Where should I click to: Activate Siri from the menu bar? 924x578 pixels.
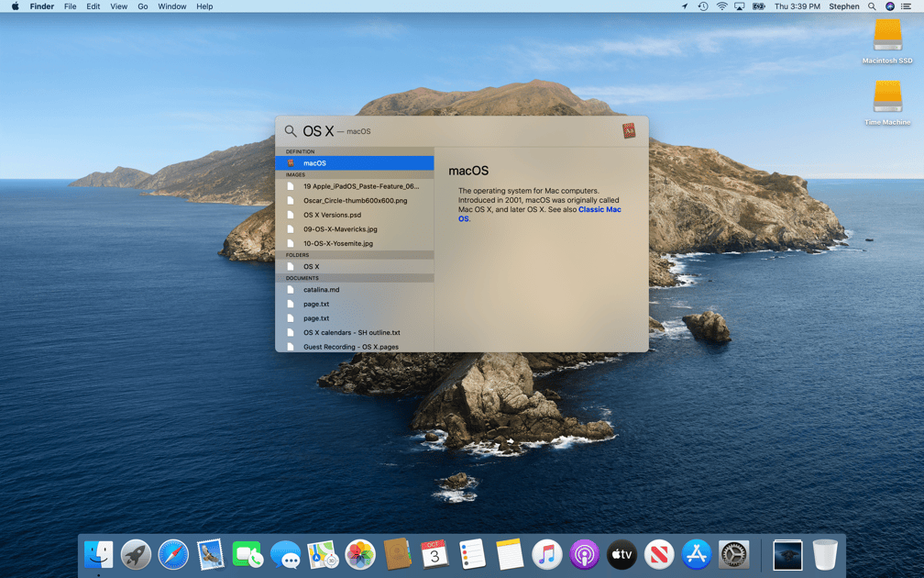(x=890, y=6)
